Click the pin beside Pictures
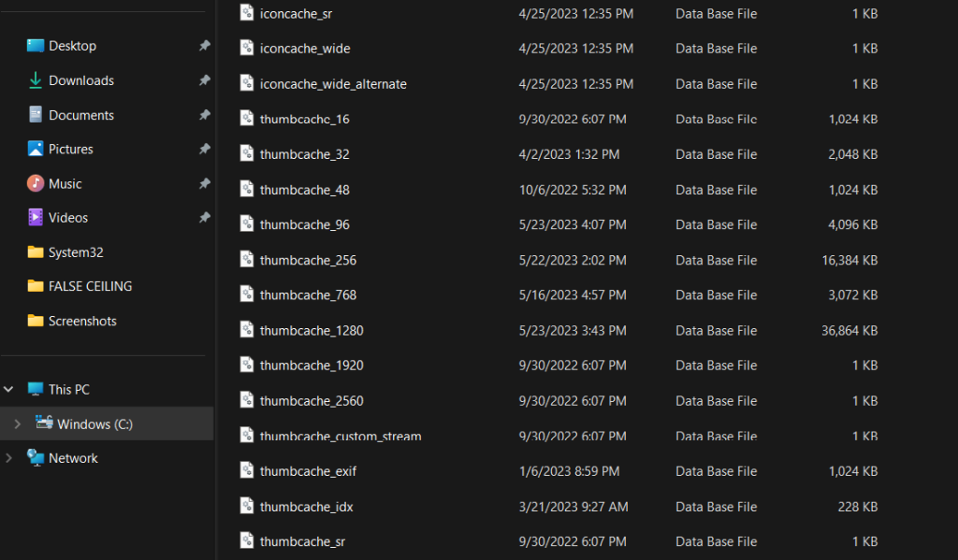The height and width of the screenshot is (560, 958). [x=205, y=149]
